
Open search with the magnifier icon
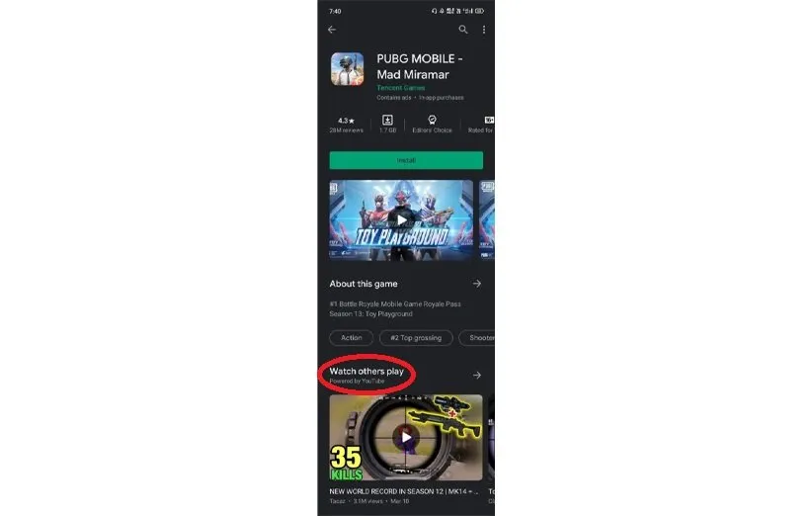(463, 30)
